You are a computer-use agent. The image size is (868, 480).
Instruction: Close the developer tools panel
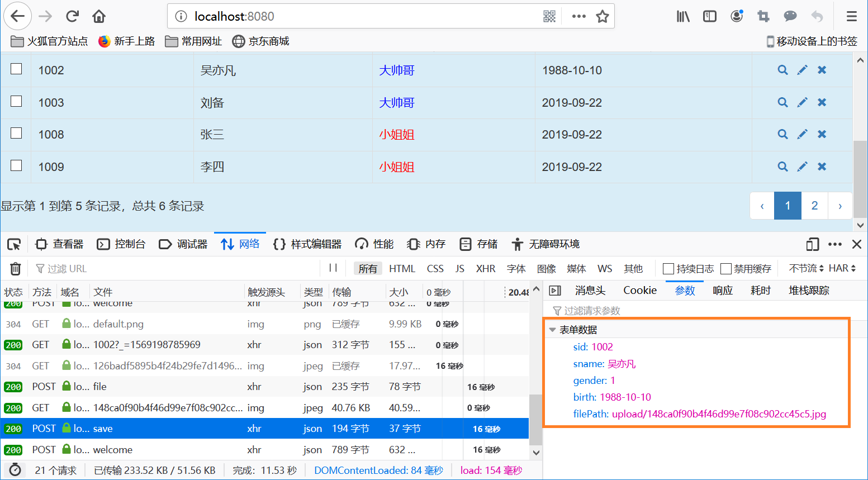pyautogui.click(x=857, y=244)
